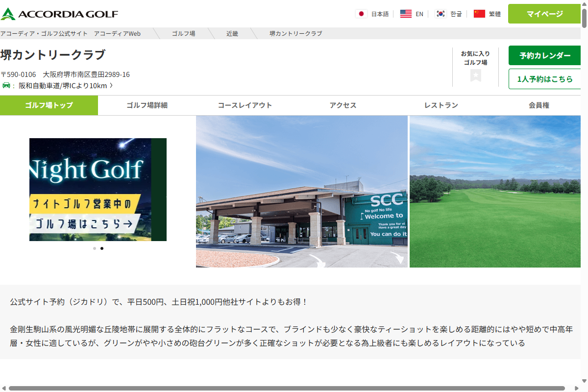Open the Night Golf banner
The width and height of the screenshot is (588, 392).
coord(98,190)
